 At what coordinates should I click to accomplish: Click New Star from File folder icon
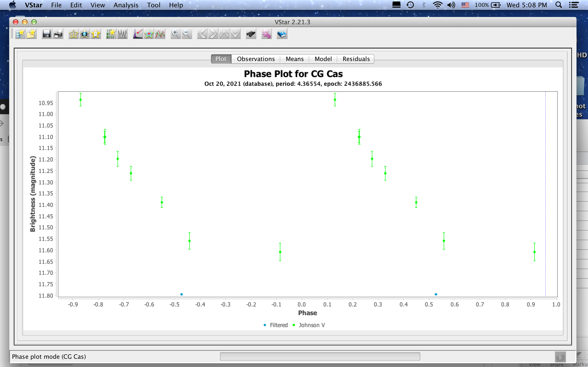(32, 34)
